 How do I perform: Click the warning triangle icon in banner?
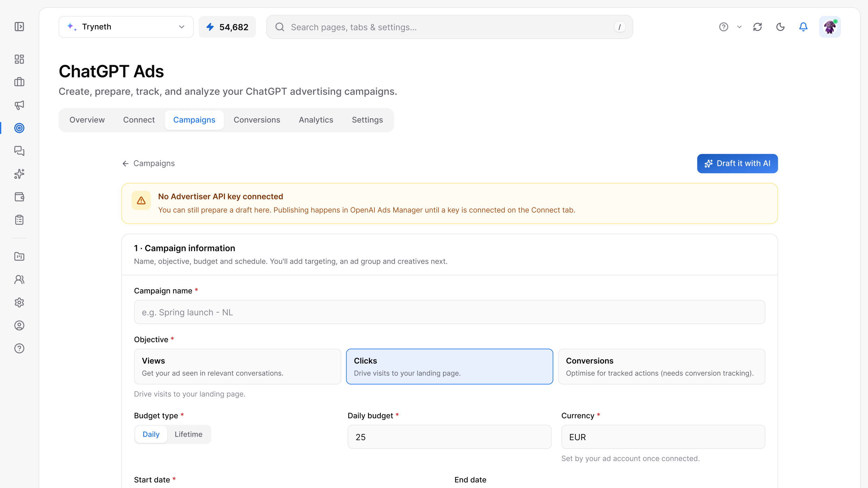pos(141,200)
